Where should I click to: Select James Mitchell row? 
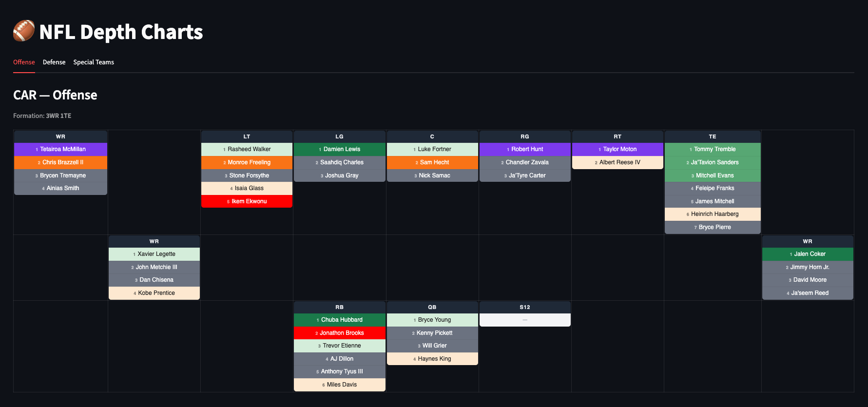(713, 201)
